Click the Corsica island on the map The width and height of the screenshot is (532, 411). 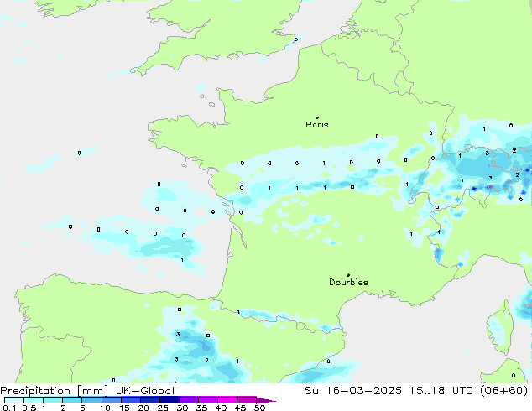click(x=500, y=327)
